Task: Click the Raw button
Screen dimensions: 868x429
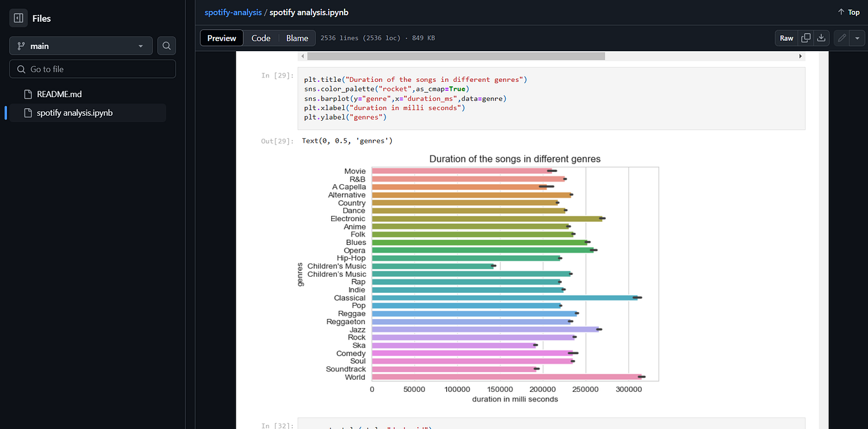Action: coord(786,38)
